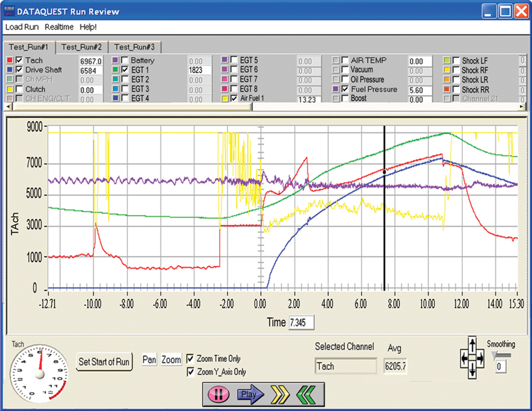Click the yellow fast-forward chevrons
The height and width of the screenshot is (411, 532).
280,394
